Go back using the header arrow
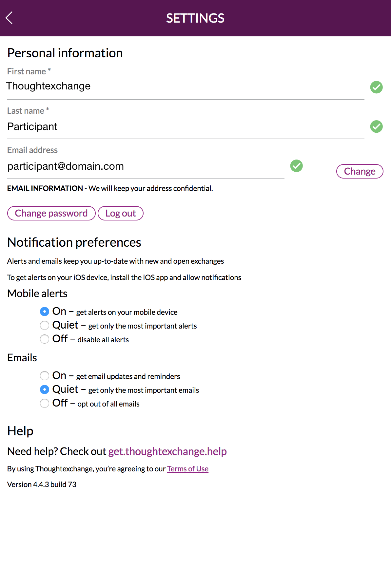Viewport: 391px width, 588px height. pyautogui.click(x=9, y=18)
